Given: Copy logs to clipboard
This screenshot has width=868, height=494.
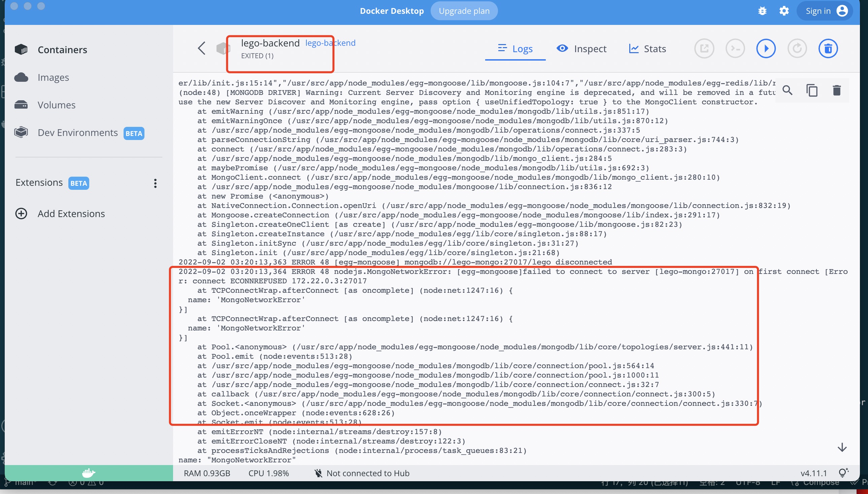Looking at the screenshot, I should click(812, 90).
